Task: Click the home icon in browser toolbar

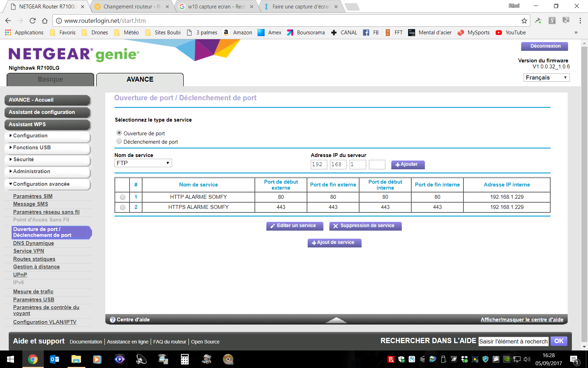Action: coord(45,21)
